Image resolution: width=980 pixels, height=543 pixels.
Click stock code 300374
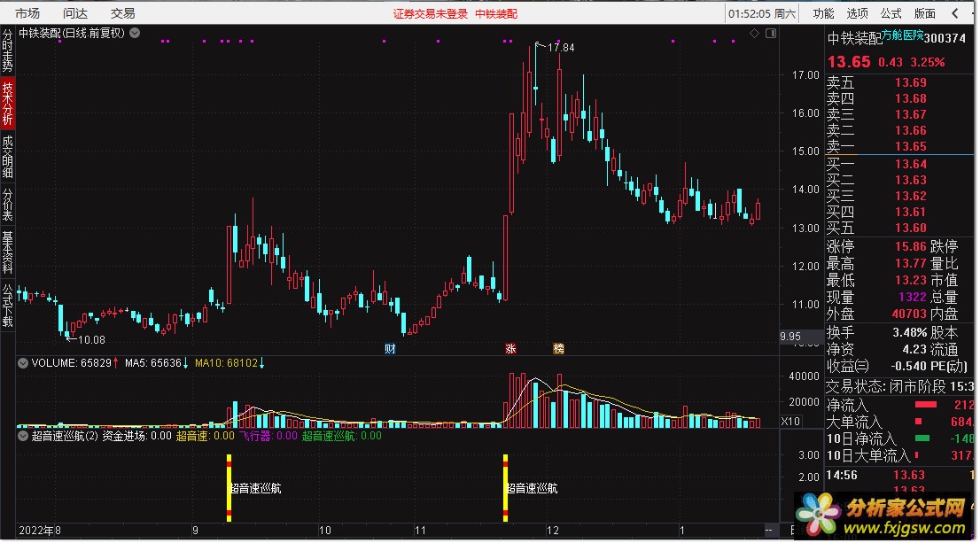click(x=945, y=38)
